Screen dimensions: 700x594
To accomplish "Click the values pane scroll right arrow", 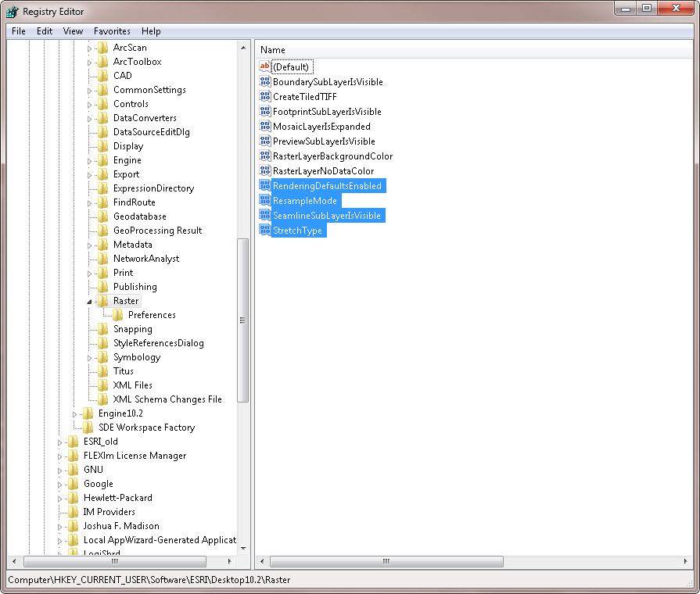I will click(686, 561).
